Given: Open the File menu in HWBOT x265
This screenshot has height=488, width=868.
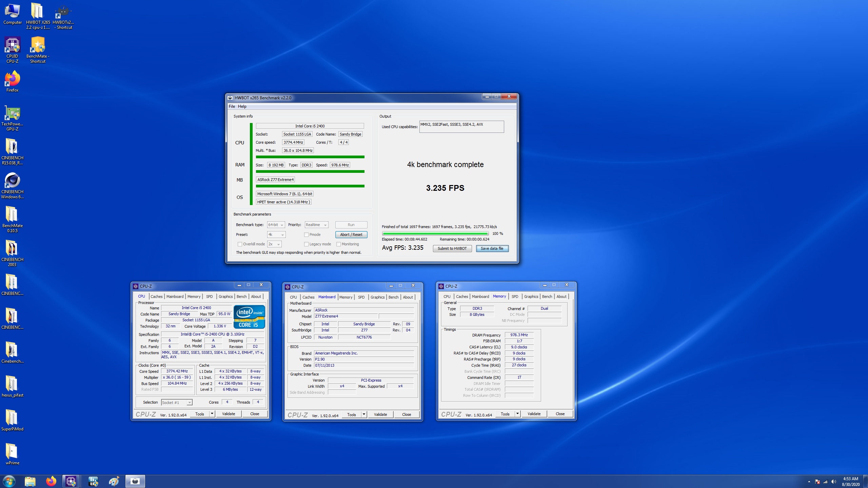Looking at the screenshot, I should click(x=232, y=106).
